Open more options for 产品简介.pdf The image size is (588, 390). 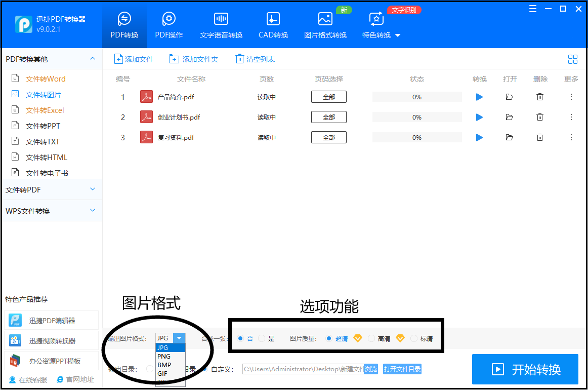[x=571, y=97]
